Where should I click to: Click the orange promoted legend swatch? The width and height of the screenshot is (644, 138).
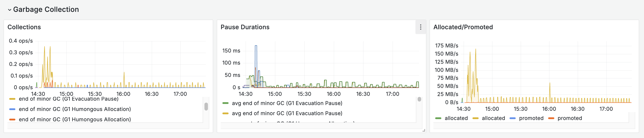(x=551, y=118)
